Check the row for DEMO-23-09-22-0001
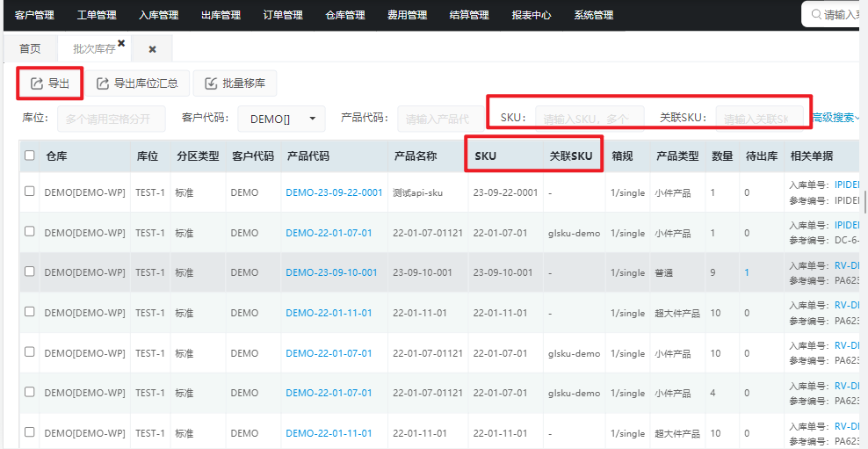 [x=29, y=191]
